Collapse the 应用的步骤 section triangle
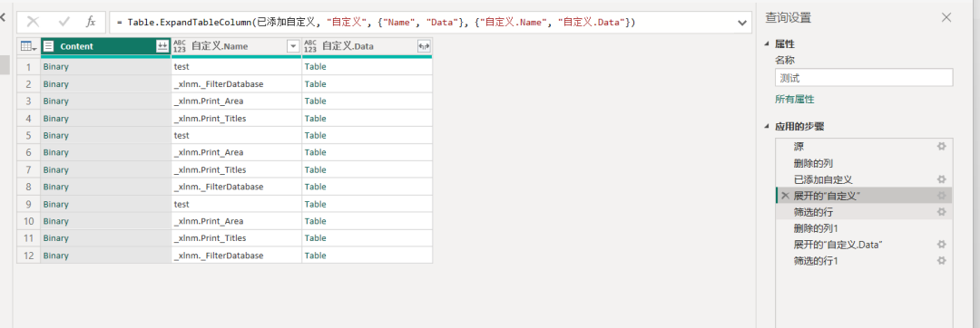980x328 pixels. coord(768,127)
